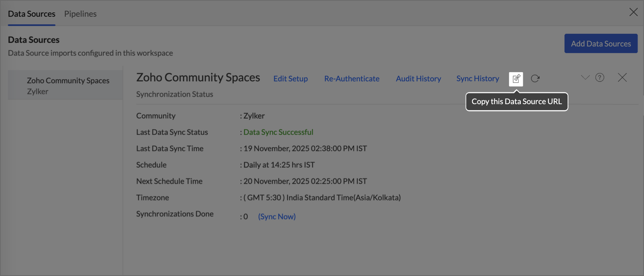Click the Data Sync Successful status text
The height and width of the screenshot is (276, 644).
(x=278, y=132)
